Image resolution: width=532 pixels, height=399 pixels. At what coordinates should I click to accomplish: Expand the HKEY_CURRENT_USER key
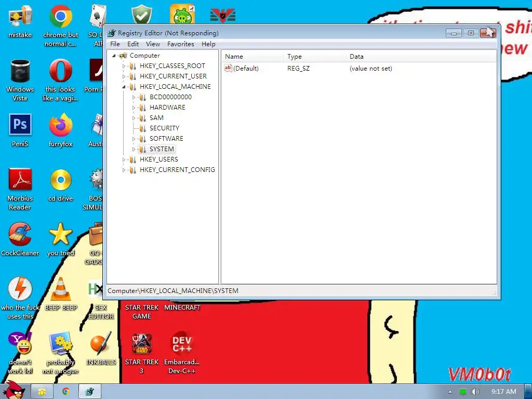pyautogui.click(x=124, y=77)
